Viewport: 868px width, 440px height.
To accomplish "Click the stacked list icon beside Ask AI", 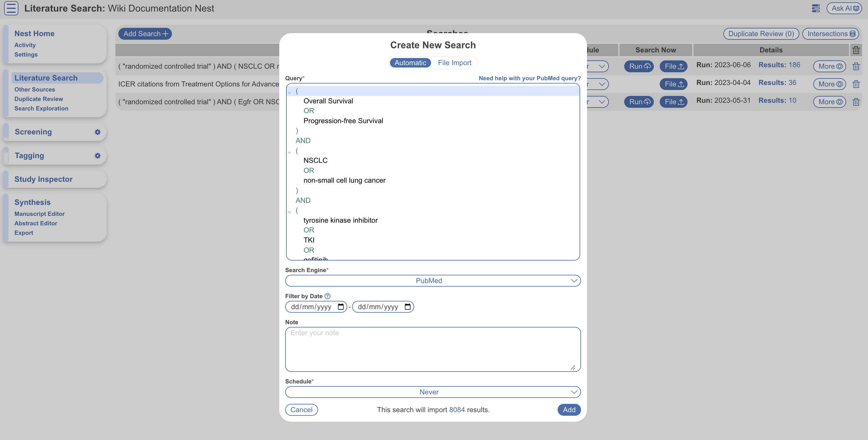I will (816, 8).
